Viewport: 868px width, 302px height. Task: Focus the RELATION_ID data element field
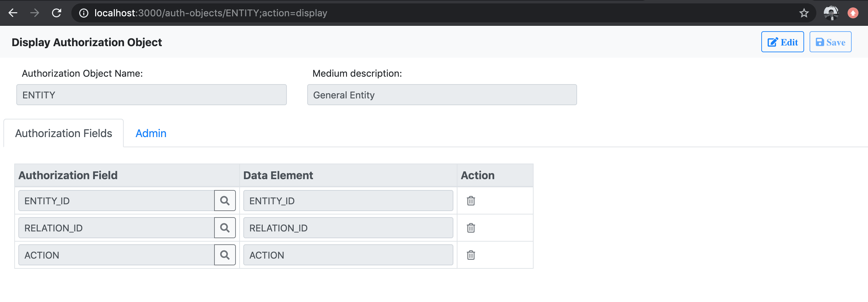(x=348, y=228)
